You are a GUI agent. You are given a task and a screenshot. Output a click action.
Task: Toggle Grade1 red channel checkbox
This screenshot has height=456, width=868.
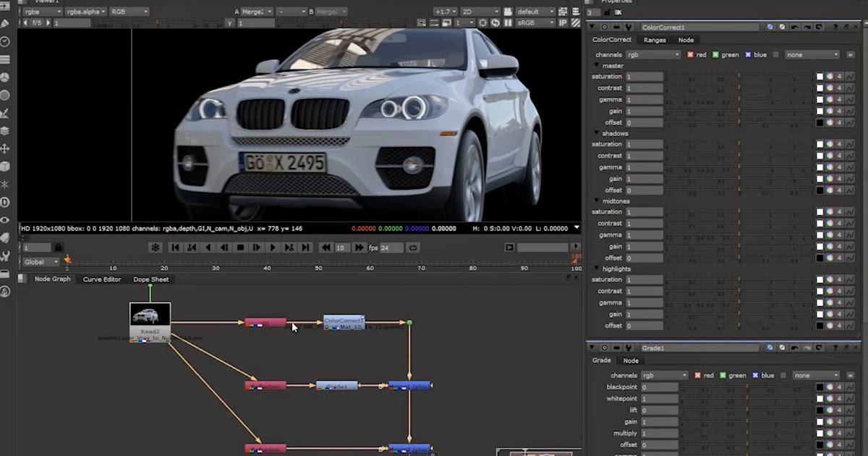click(698, 376)
